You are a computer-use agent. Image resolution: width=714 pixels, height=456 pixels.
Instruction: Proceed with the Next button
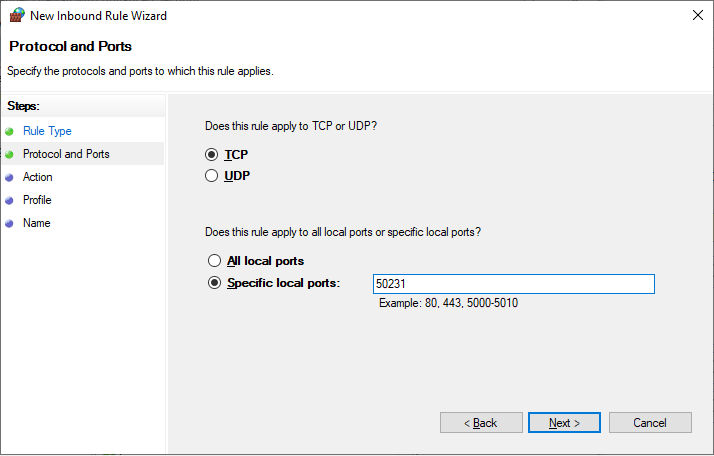tap(564, 423)
